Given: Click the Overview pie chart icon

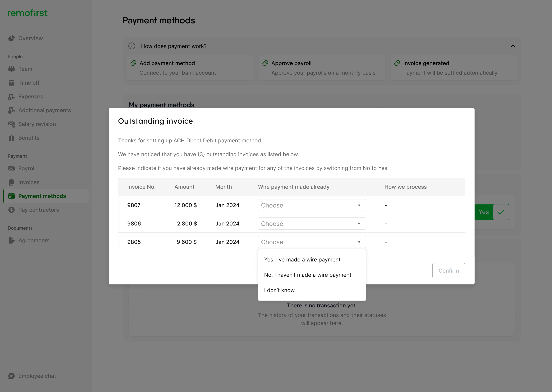Looking at the screenshot, I should [11, 38].
